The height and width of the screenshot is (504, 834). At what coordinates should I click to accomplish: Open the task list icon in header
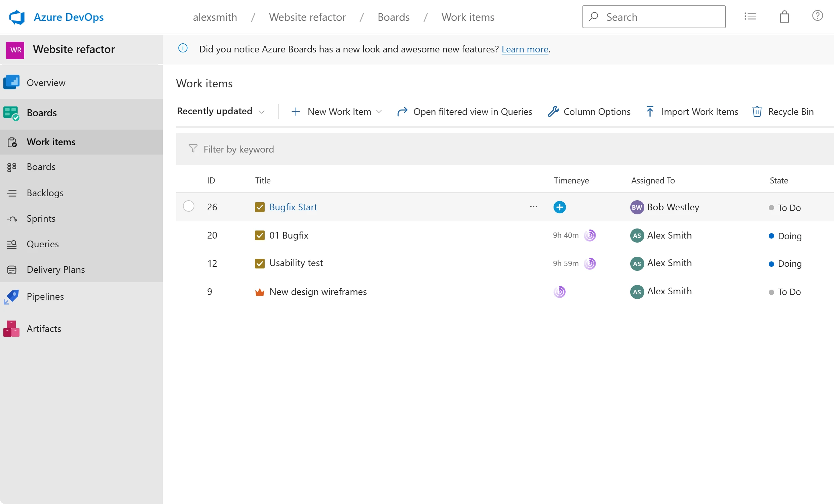[x=750, y=16]
